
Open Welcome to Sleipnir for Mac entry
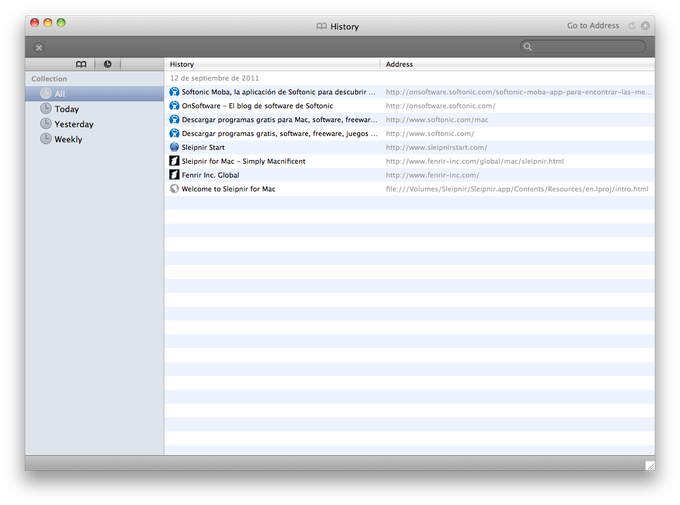(409, 189)
